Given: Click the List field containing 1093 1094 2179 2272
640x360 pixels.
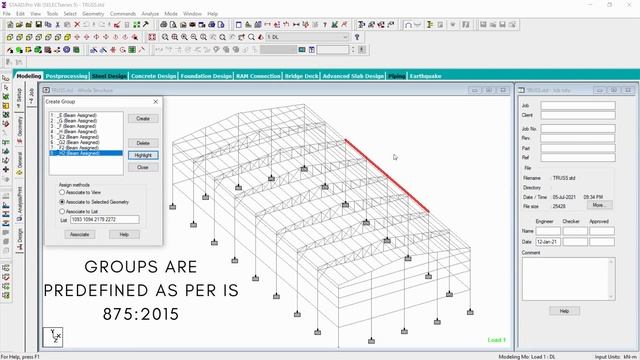Looking at the screenshot, I should pos(104,220).
